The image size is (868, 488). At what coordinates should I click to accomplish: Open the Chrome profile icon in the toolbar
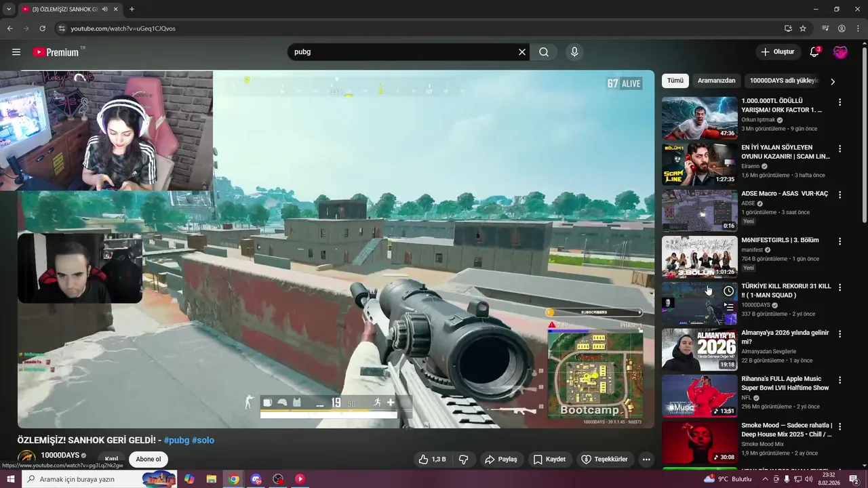tap(842, 28)
